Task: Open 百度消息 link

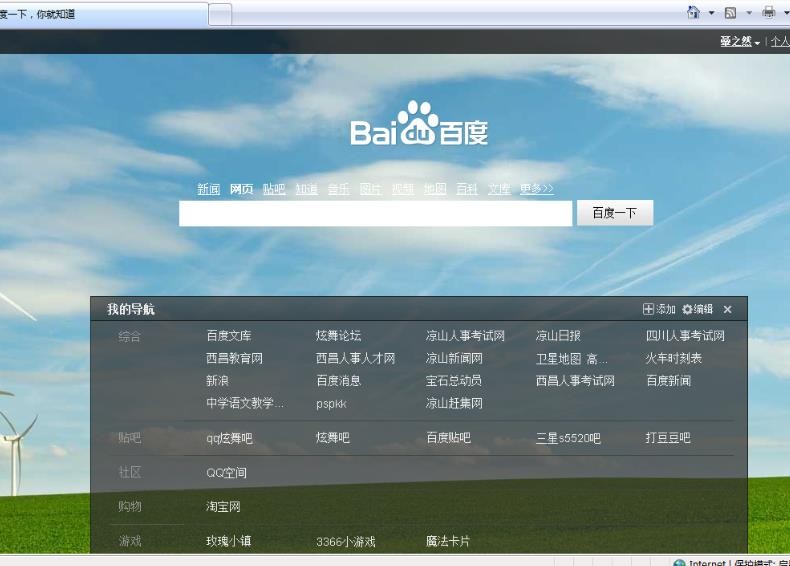Action: point(339,381)
